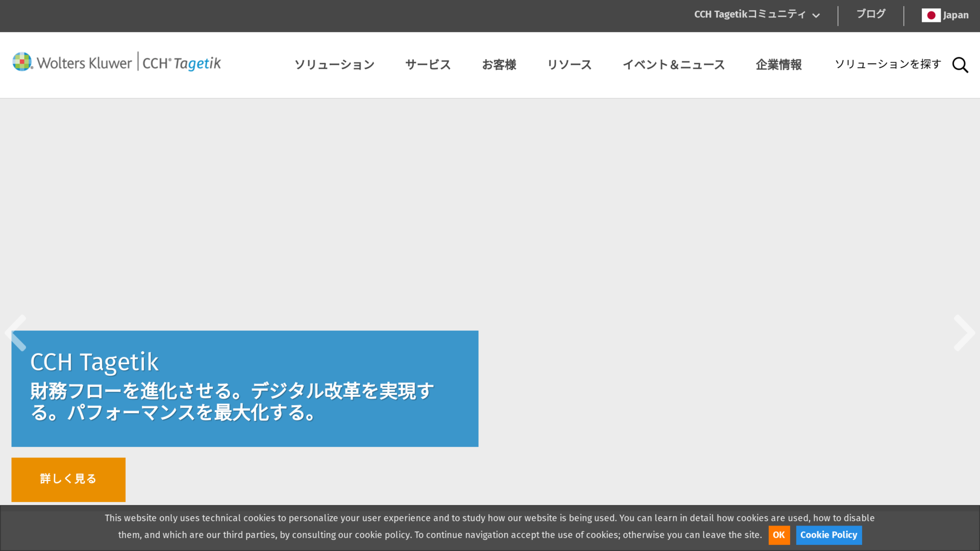The height and width of the screenshot is (551, 980).
Task: Advance the carousel with the right arrow
Action: point(965,333)
